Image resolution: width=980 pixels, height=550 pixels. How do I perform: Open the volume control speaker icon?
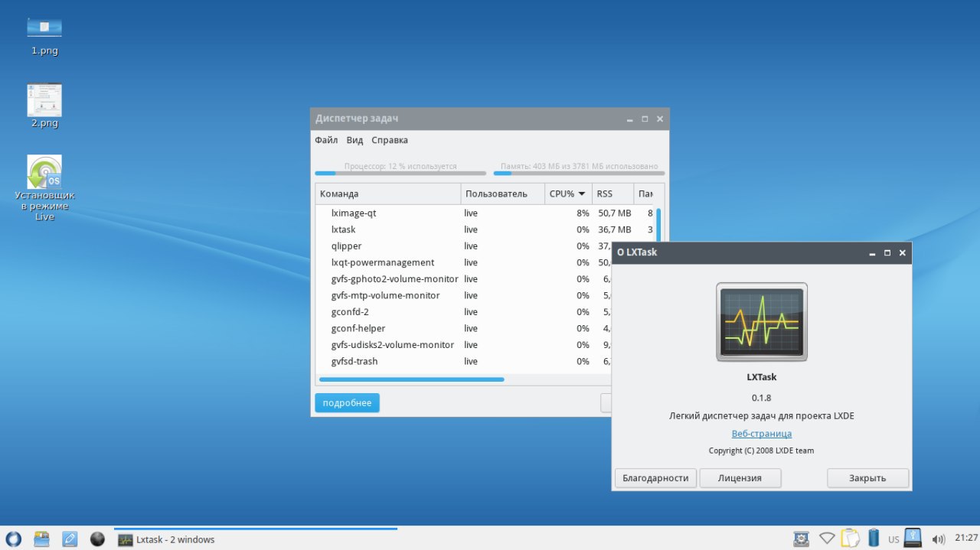tap(938, 540)
